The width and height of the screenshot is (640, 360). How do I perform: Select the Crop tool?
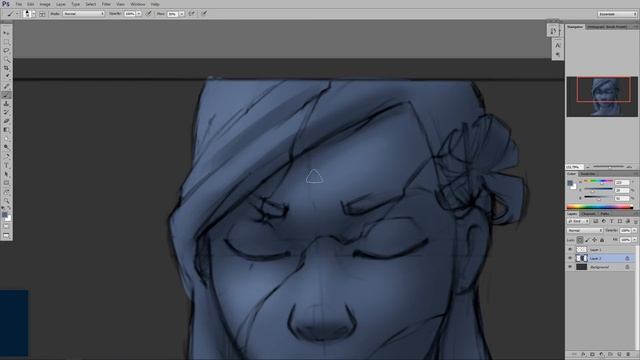(x=6, y=68)
